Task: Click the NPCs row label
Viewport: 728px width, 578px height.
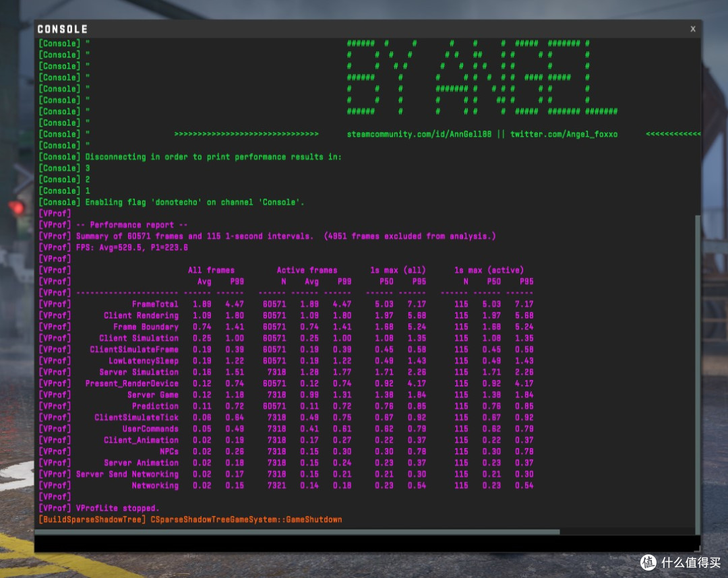Action: click(x=169, y=451)
